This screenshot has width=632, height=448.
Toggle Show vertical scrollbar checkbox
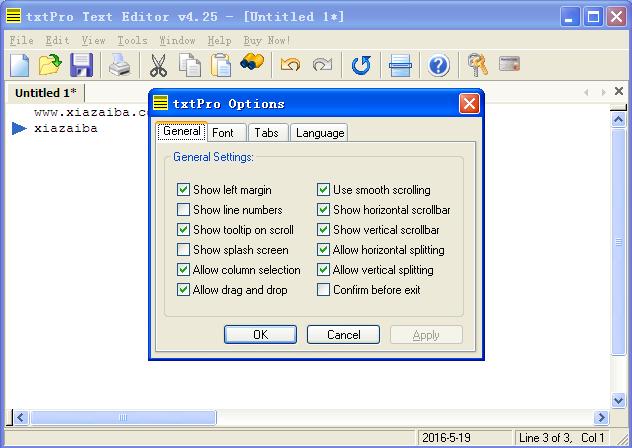323,229
